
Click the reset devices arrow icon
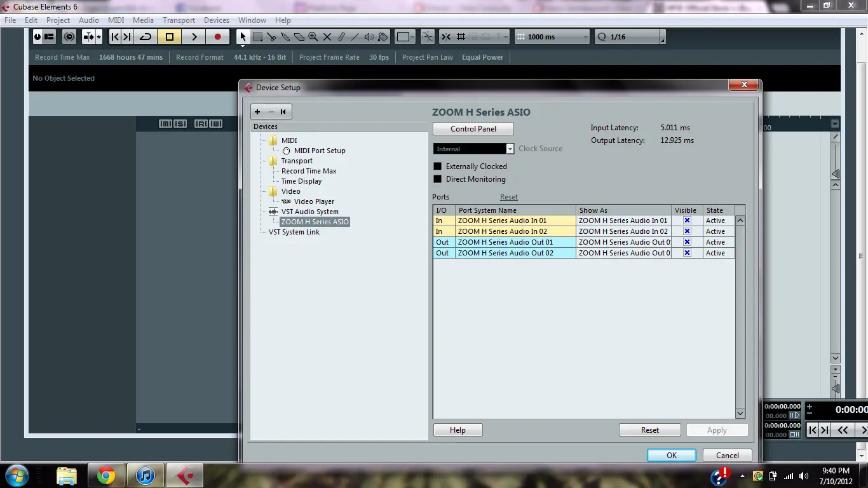point(283,112)
